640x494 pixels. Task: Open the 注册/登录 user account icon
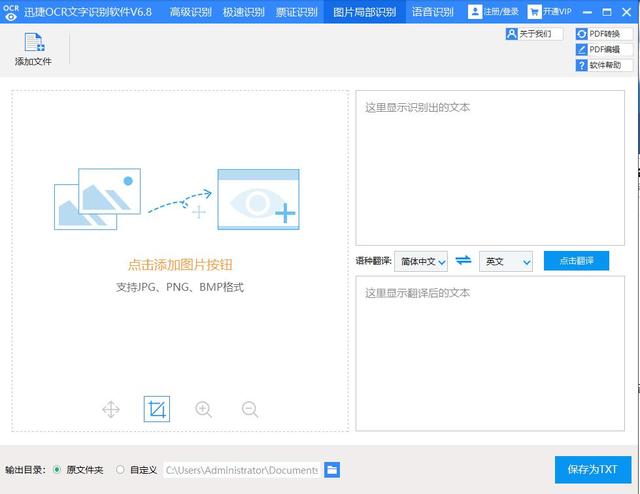475,11
